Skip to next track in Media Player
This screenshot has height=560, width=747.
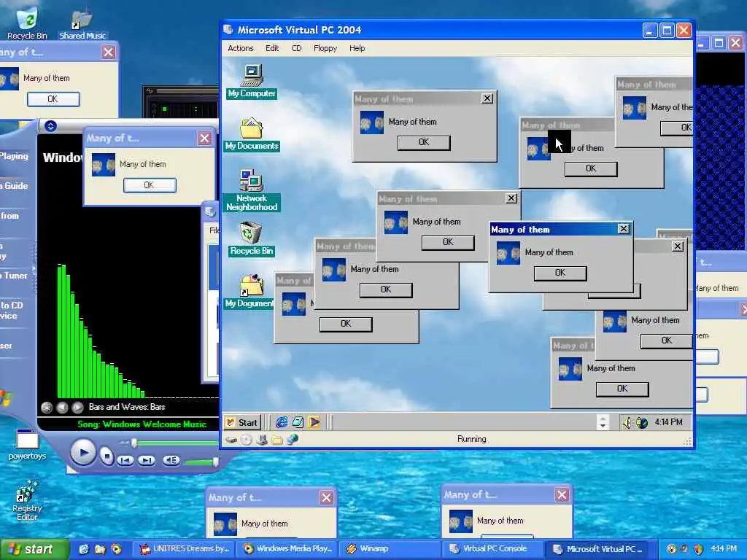(147, 460)
